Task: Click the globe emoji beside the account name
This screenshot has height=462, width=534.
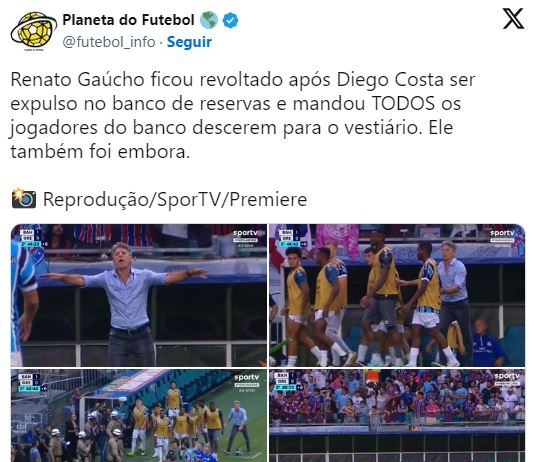Action: pyautogui.click(x=209, y=20)
